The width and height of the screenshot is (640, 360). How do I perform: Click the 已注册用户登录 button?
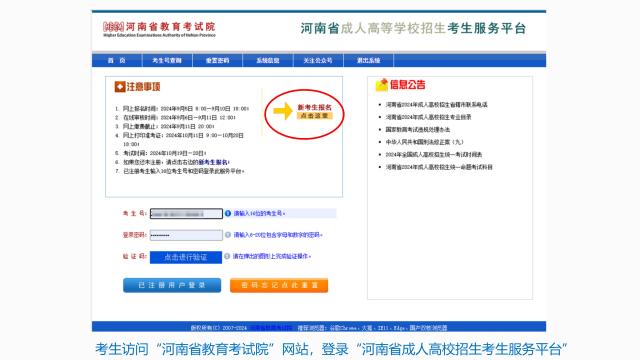172,285
